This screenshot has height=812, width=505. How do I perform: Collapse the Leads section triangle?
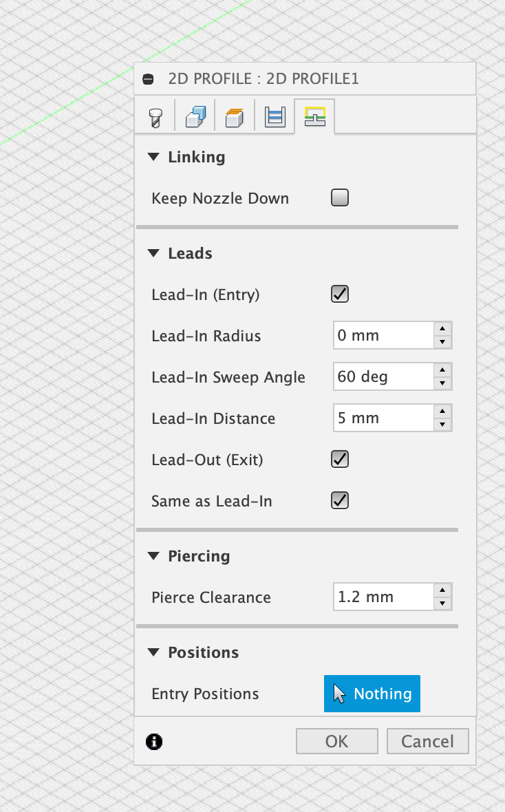153,253
